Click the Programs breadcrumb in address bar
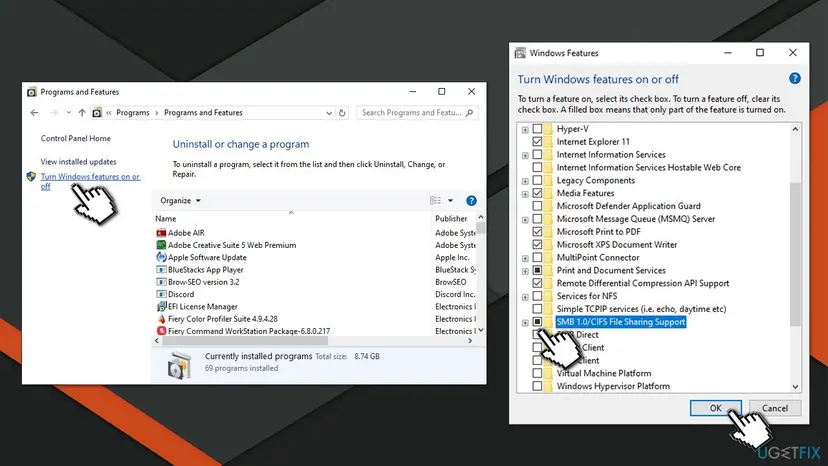Image resolution: width=828 pixels, height=466 pixels. pos(133,113)
